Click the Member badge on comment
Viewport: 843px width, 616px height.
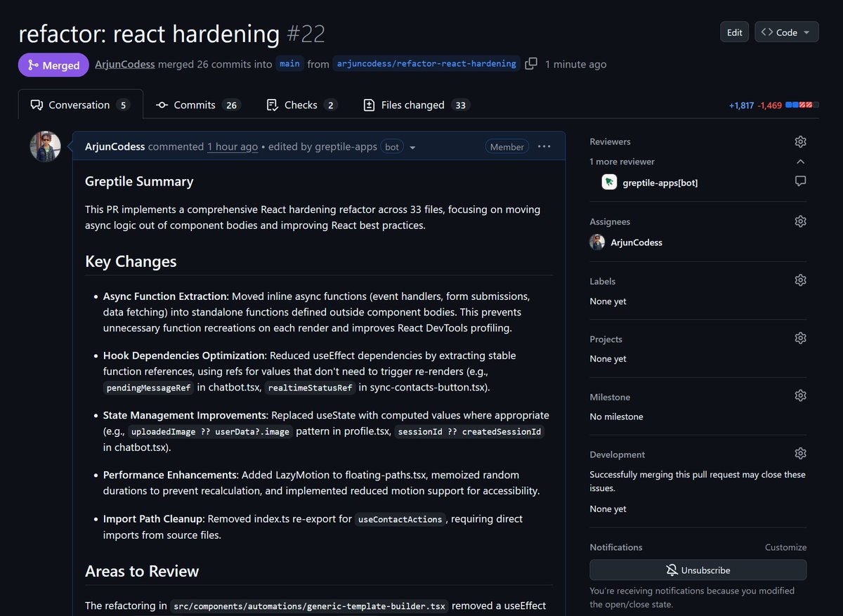click(507, 147)
